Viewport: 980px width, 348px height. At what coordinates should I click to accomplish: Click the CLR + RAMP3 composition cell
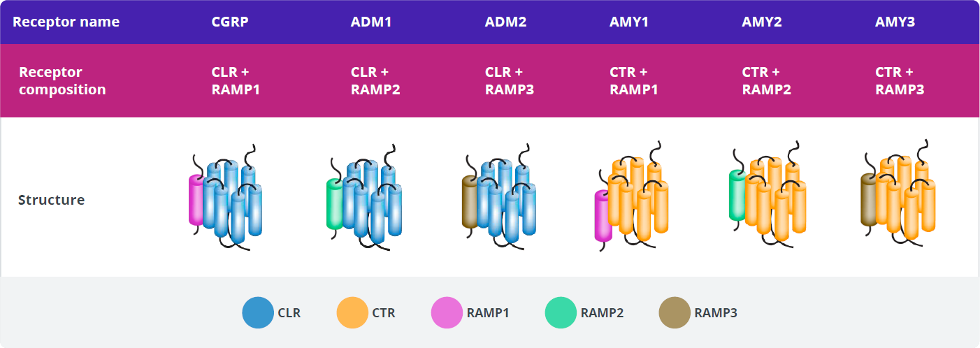click(510, 81)
